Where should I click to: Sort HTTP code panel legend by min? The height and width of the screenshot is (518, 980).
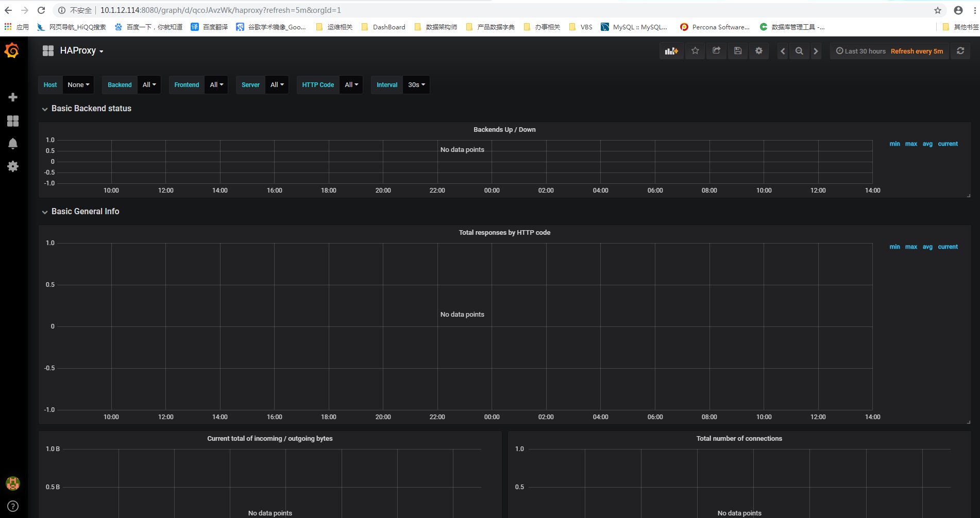pyautogui.click(x=895, y=247)
